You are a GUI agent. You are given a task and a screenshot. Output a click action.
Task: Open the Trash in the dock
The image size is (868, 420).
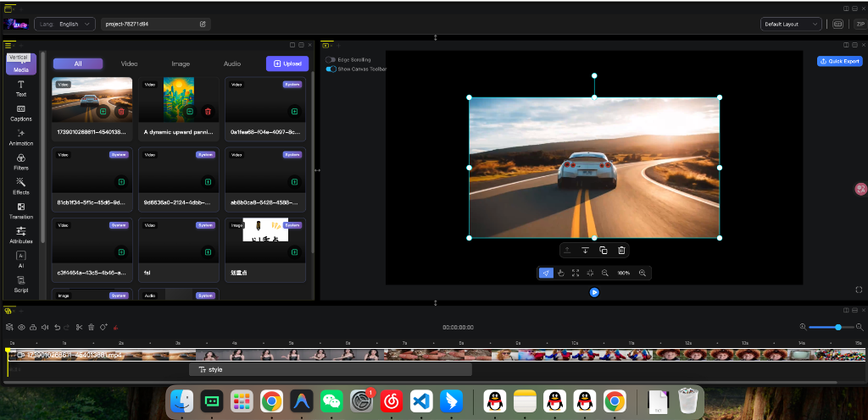[x=688, y=401]
